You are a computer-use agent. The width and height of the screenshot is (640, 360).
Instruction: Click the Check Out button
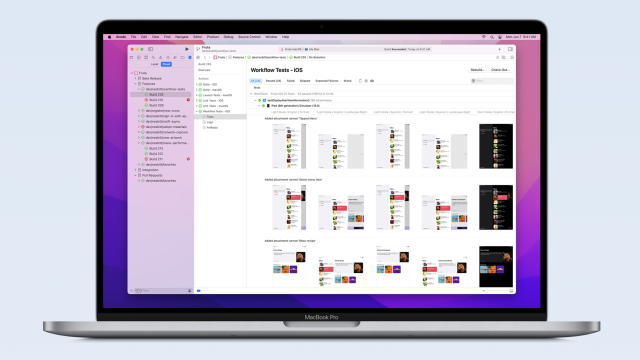pyautogui.click(x=500, y=70)
